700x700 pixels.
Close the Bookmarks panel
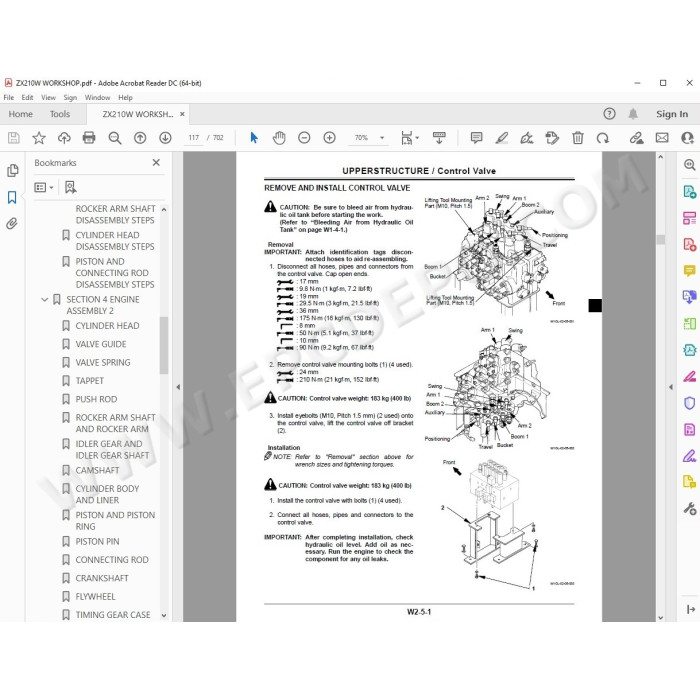[x=156, y=162]
